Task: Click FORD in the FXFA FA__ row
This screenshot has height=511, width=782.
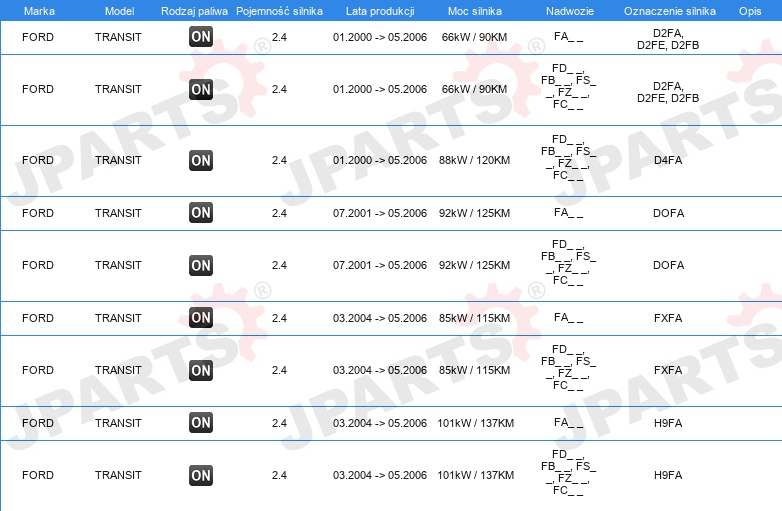Action: click(38, 318)
